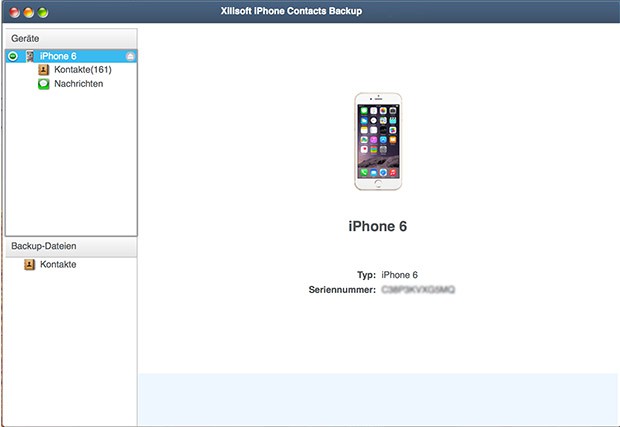The image size is (620, 427).
Task: Click the green Nachrichten speech bubble icon
Action: tap(43, 84)
